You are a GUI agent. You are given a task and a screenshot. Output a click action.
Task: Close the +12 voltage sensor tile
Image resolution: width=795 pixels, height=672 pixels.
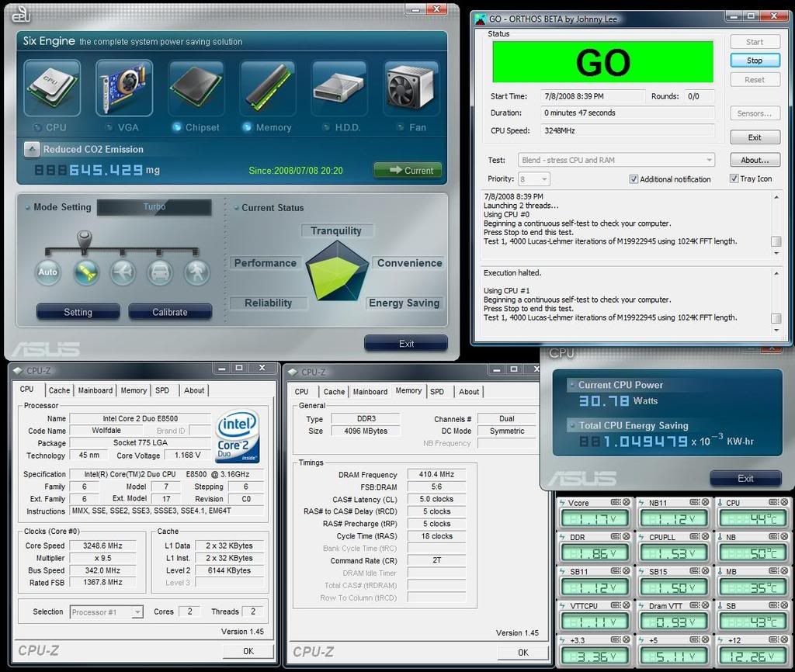click(784, 639)
